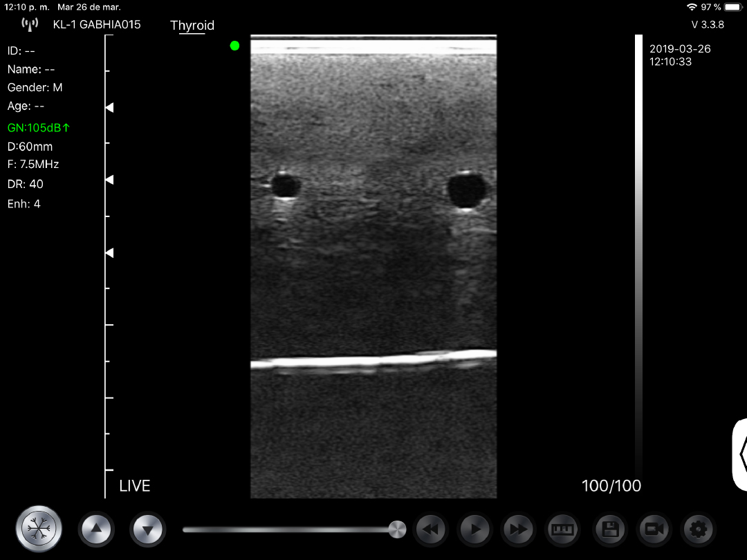Tap the GN:105dB gain setting
747x560 pixels.
[x=39, y=127]
